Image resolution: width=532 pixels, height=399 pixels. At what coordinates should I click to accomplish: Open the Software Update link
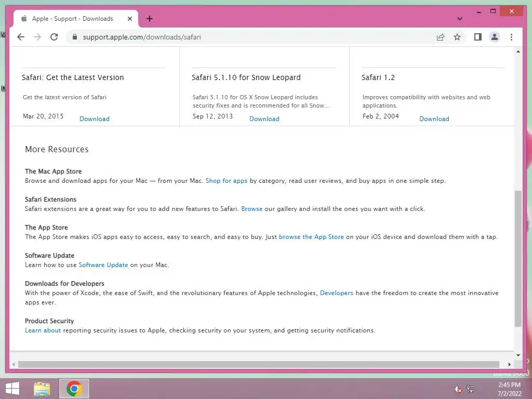pos(103,265)
